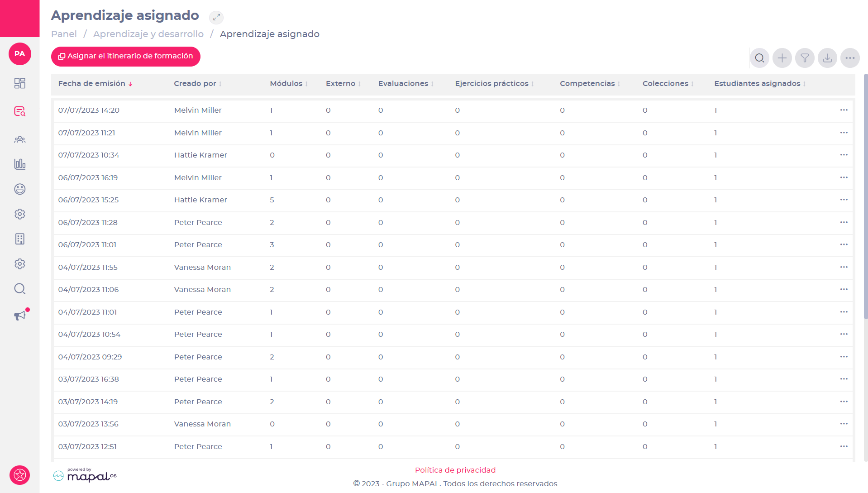Go to Panel breadcrumb link
The width and height of the screenshot is (868, 493).
click(64, 34)
